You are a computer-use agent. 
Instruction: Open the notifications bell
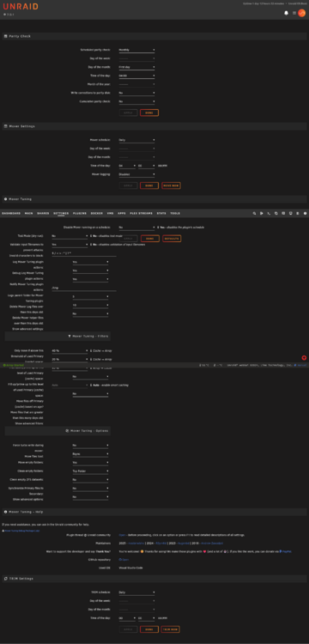287,13
